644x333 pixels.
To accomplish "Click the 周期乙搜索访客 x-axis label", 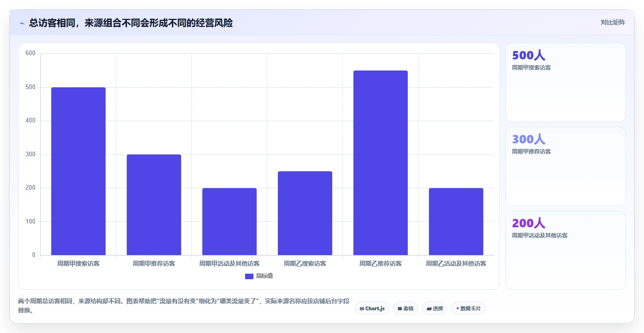I will click(305, 263).
